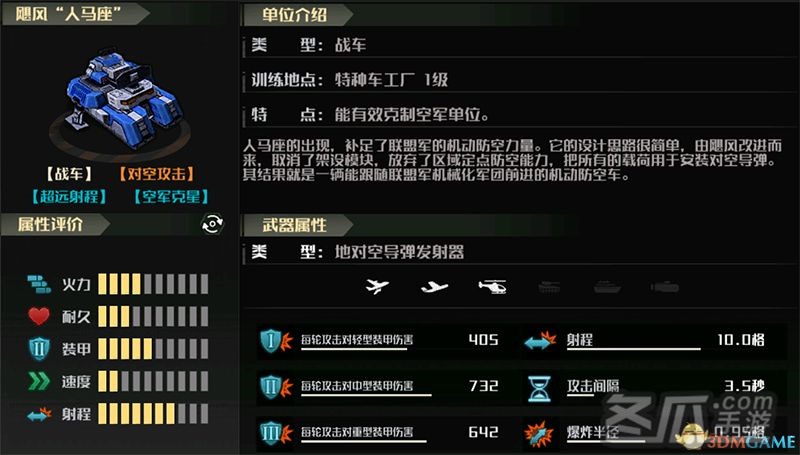
Task: Click the helicopter target icon
Action: coord(492,287)
